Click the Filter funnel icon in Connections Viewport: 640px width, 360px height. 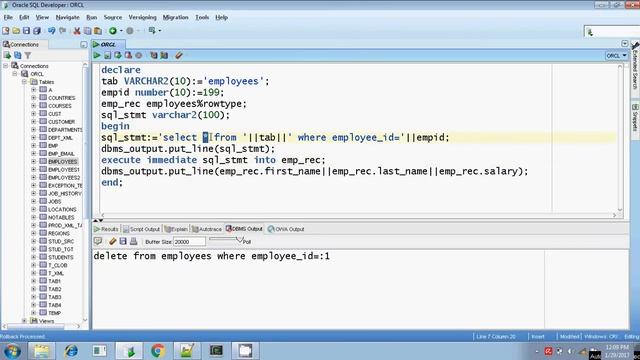[x=28, y=55]
